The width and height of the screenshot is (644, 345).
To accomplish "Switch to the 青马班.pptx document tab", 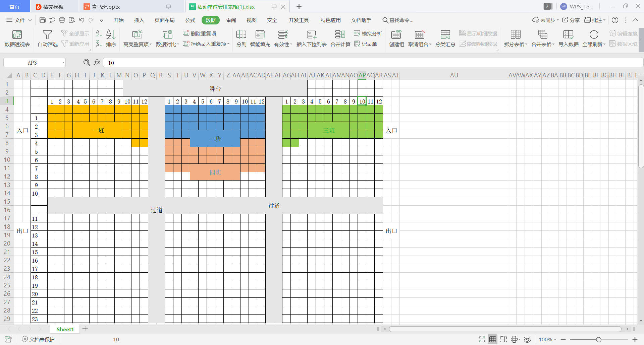I will [x=132, y=7].
